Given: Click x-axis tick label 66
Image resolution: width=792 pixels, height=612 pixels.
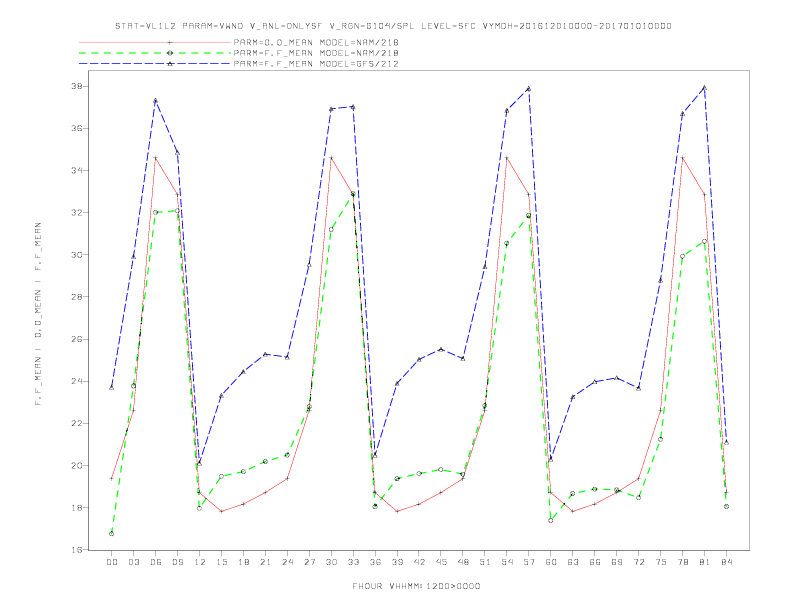Looking at the screenshot, I should pos(595,562).
